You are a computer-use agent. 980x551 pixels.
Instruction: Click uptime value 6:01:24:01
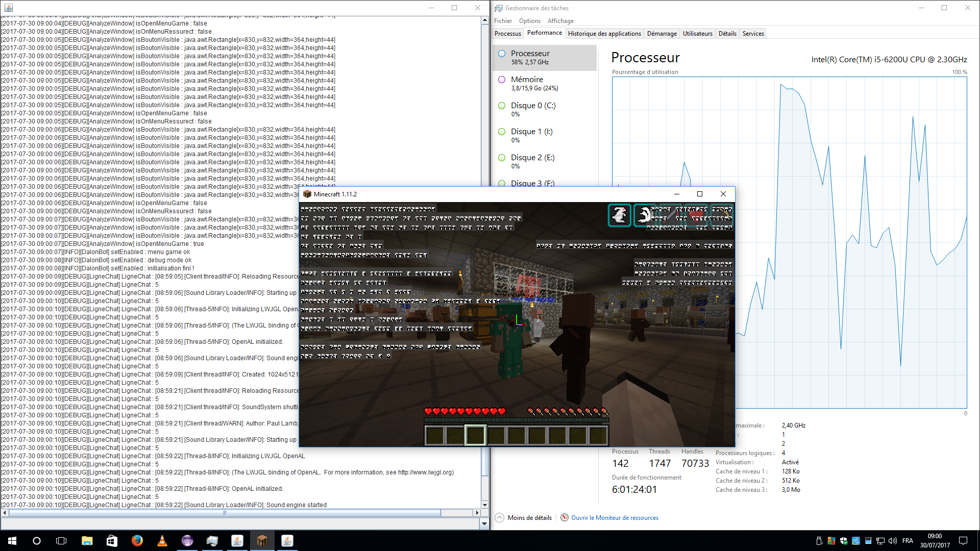[634, 489]
